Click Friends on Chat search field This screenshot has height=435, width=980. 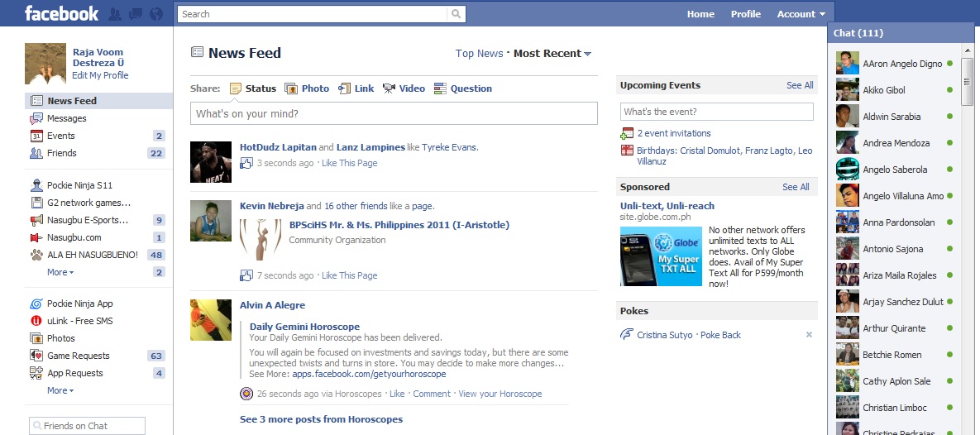[87, 426]
